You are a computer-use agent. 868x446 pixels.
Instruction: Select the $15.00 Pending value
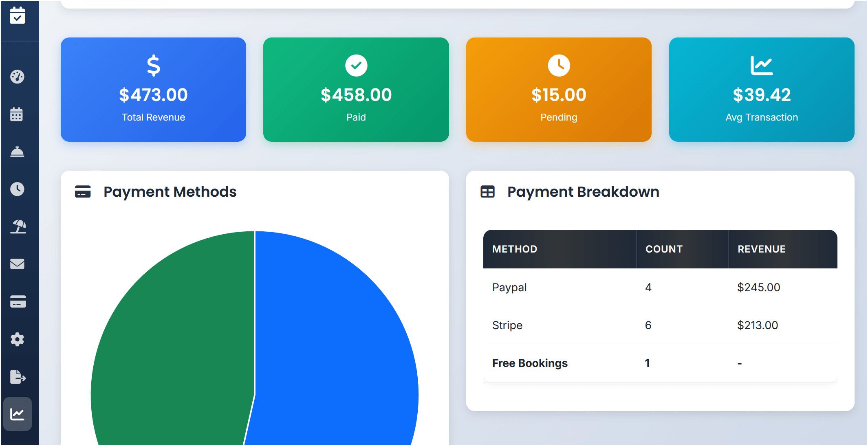point(559,95)
